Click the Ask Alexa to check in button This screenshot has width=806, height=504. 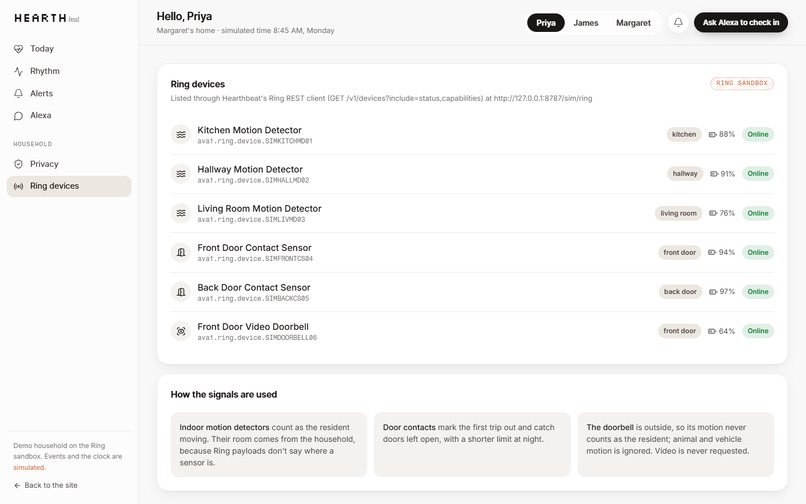[741, 23]
